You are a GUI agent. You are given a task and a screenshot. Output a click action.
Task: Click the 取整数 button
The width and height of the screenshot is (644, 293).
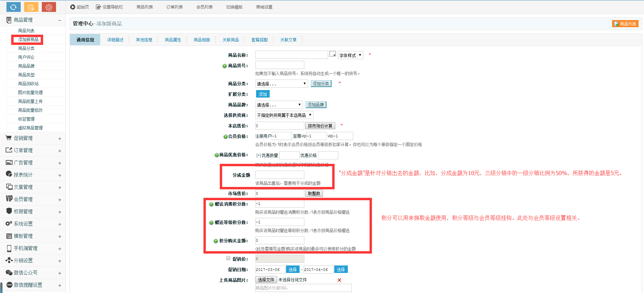(x=314, y=193)
